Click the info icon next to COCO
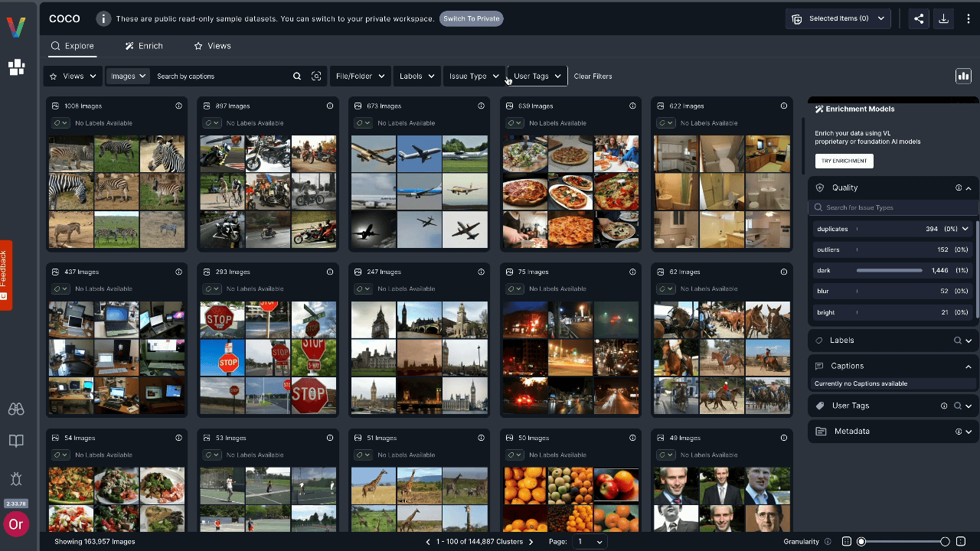980x551 pixels. pos(103,18)
